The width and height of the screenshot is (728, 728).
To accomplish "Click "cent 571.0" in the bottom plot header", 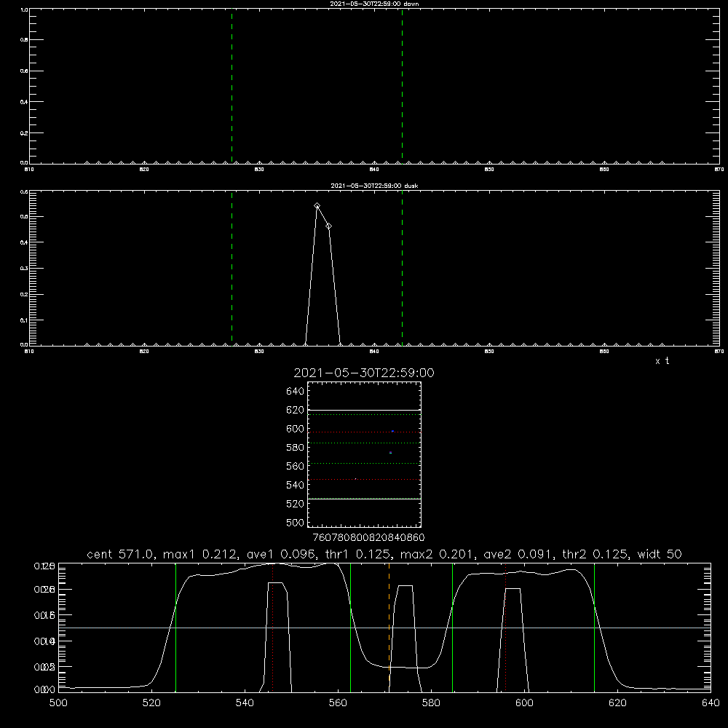I will (x=120, y=554).
